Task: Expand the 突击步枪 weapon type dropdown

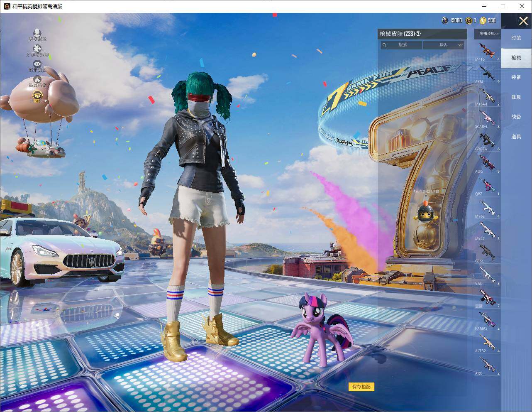Action: pos(488,34)
